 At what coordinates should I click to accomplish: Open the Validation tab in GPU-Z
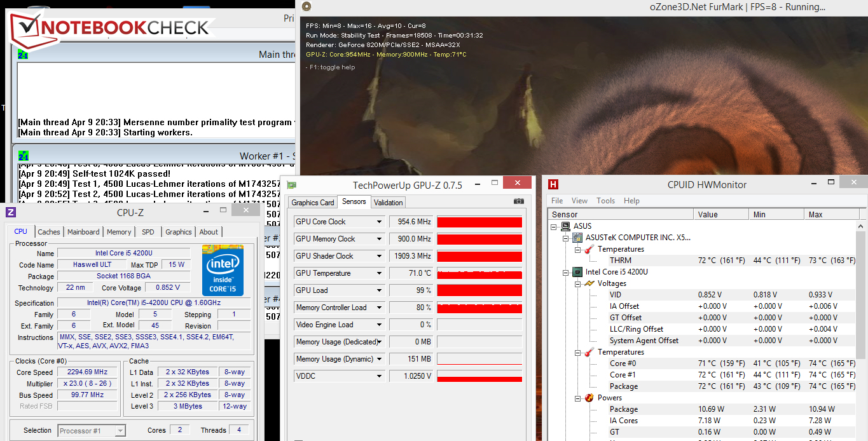(388, 203)
